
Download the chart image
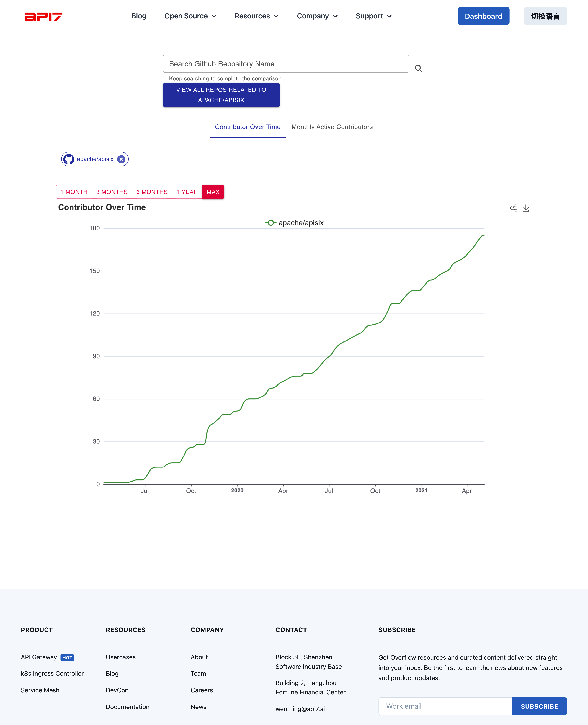(x=525, y=208)
